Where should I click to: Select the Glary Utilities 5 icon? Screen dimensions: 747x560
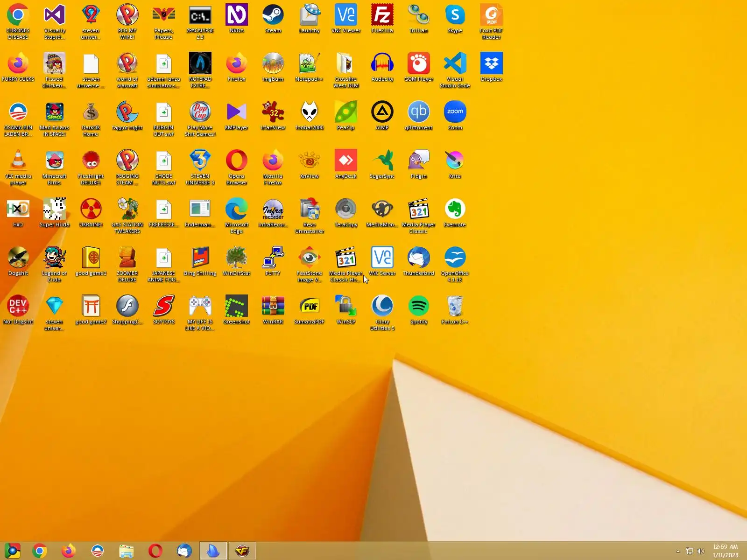(382, 313)
